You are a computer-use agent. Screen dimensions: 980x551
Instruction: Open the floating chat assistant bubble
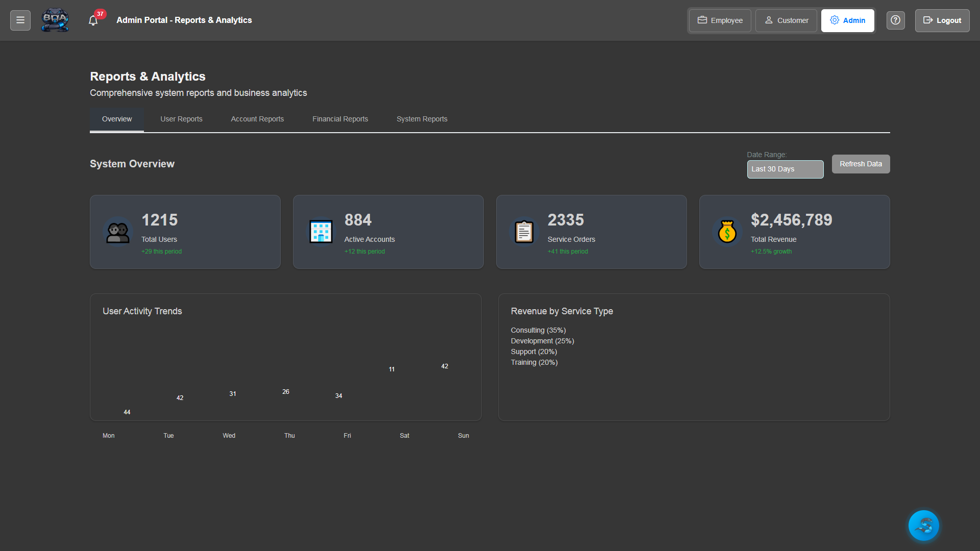[x=923, y=525]
